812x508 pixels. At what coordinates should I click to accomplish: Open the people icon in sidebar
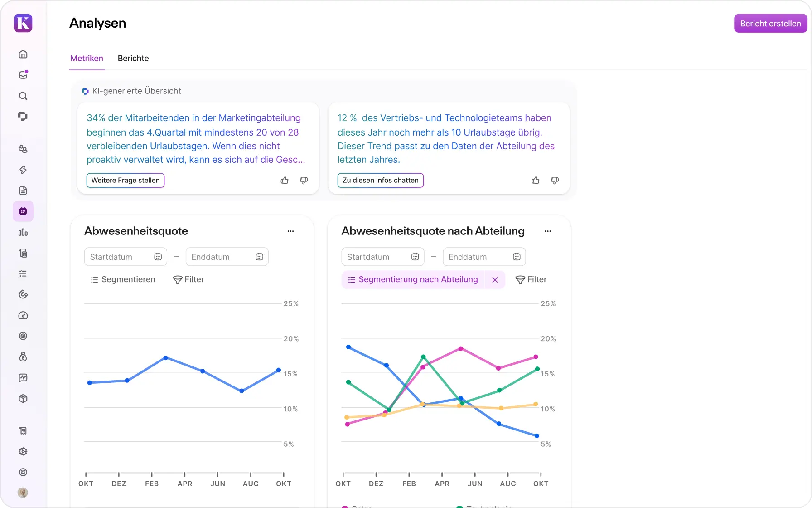point(23,149)
